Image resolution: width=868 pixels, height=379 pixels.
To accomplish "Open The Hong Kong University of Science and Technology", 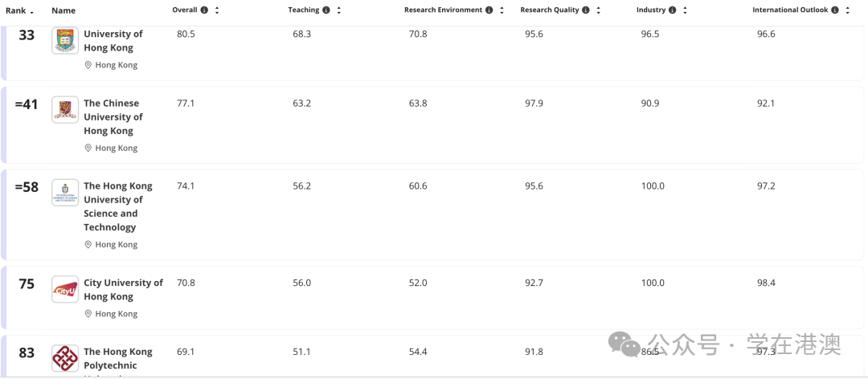I will [x=117, y=206].
